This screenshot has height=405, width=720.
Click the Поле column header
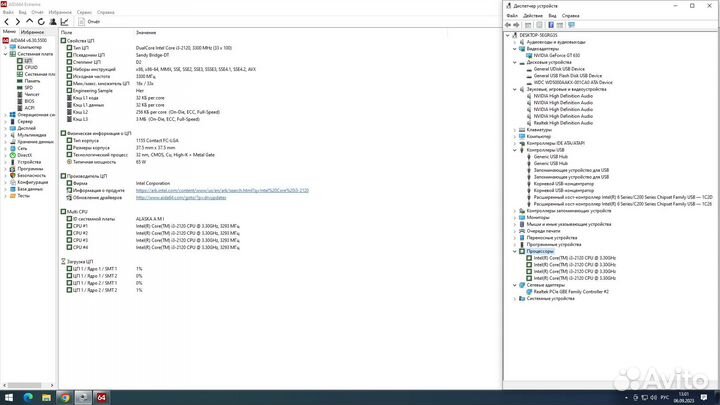click(67, 33)
